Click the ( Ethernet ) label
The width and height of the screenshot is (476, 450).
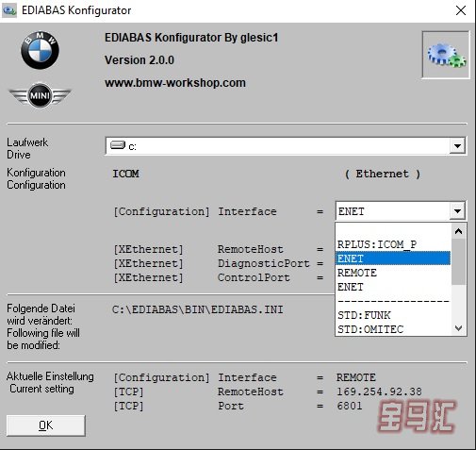pos(383,174)
